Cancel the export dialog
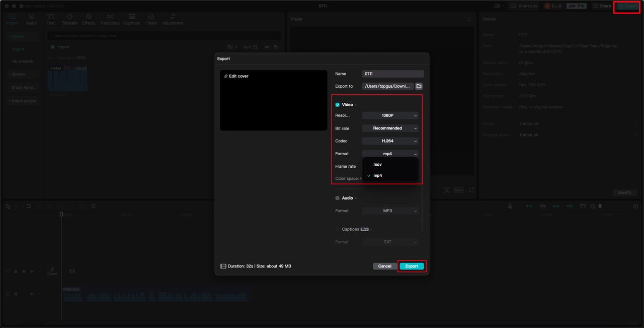This screenshot has width=644, height=328. tap(385, 266)
